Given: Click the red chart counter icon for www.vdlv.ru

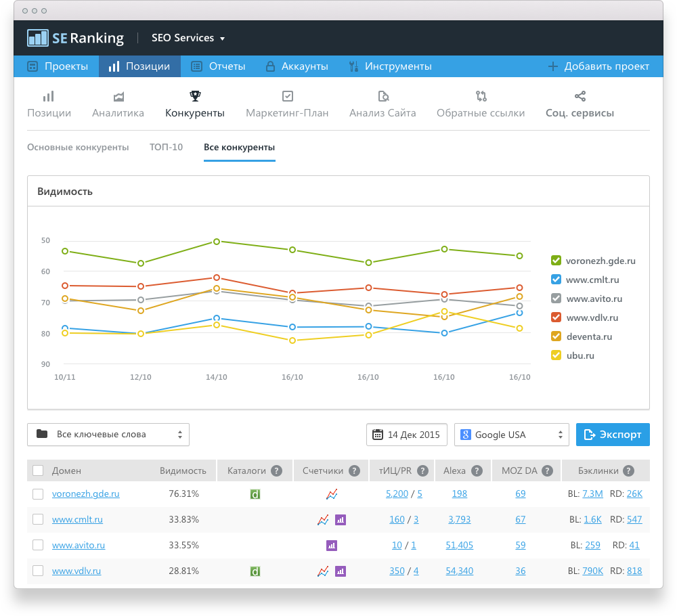Looking at the screenshot, I should pos(323,571).
